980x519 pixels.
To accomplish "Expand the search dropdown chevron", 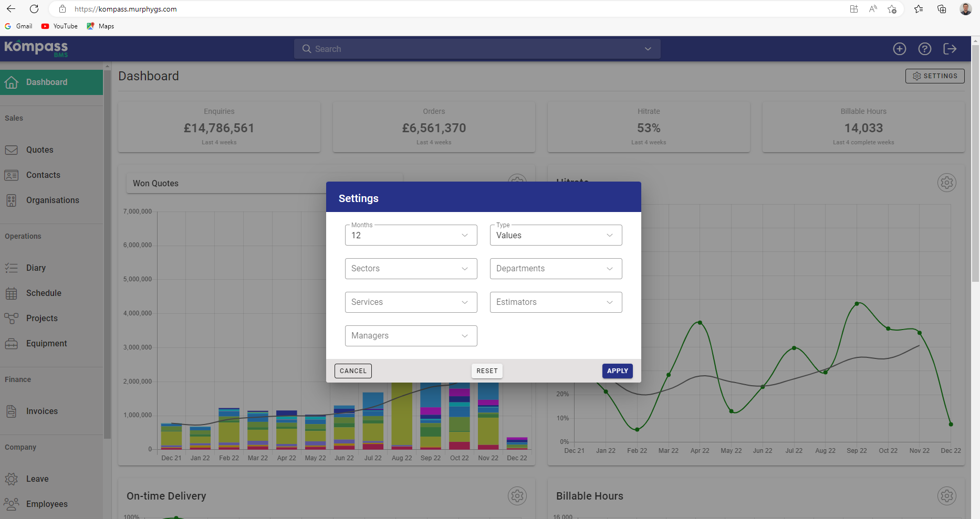I will (648, 49).
